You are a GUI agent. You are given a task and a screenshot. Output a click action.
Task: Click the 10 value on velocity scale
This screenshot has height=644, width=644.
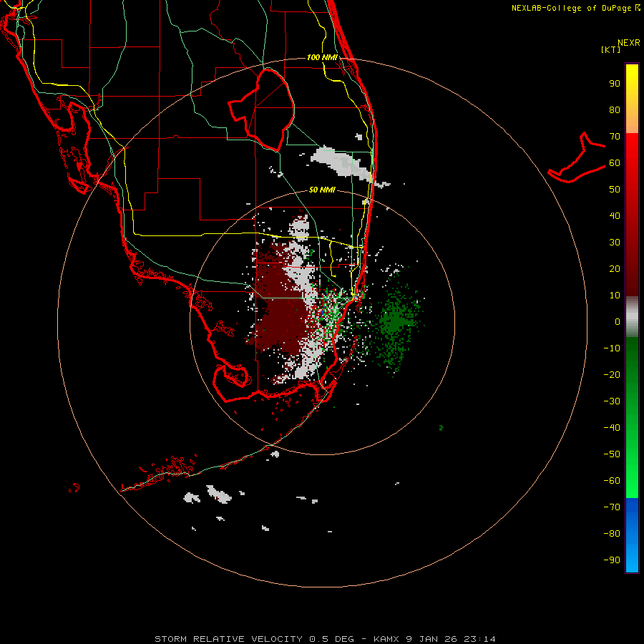click(615, 296)
